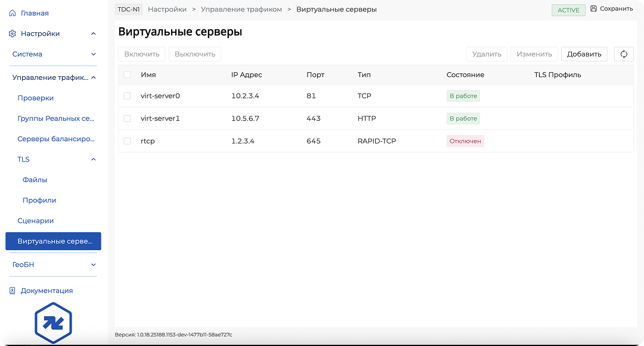Select the virt-server0 row checkbox
The image size is (644, 346).
[x=127, y=96]
